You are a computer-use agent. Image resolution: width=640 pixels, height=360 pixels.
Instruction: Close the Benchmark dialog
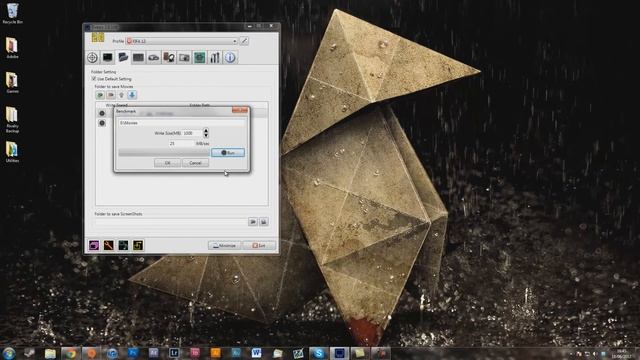point(240,110)
